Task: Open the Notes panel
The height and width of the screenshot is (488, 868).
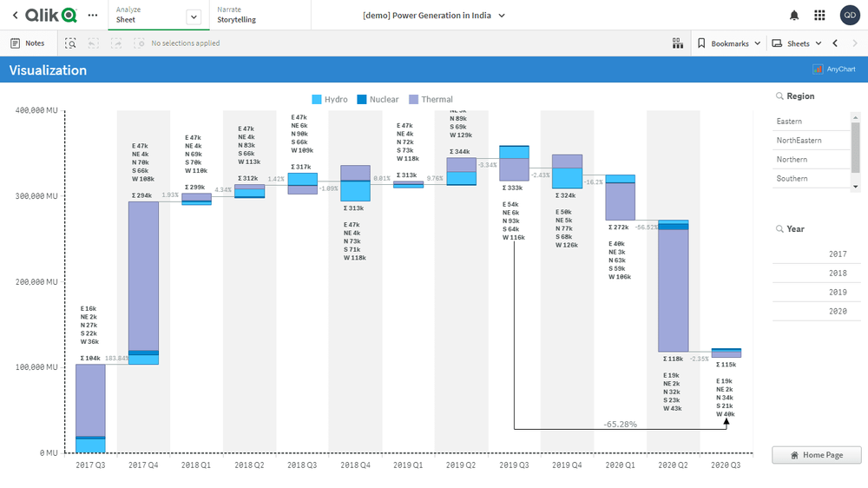Action: pos(27,43)
